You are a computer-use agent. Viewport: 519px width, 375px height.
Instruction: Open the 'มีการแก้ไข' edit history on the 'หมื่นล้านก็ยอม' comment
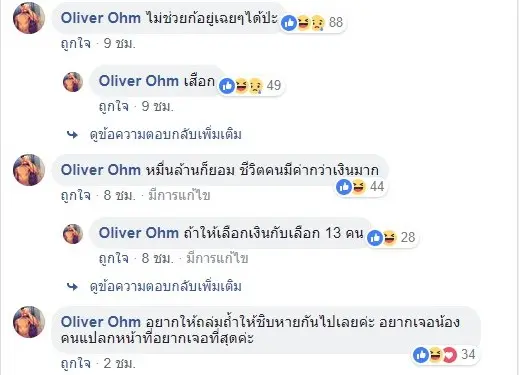click(179, 195)
